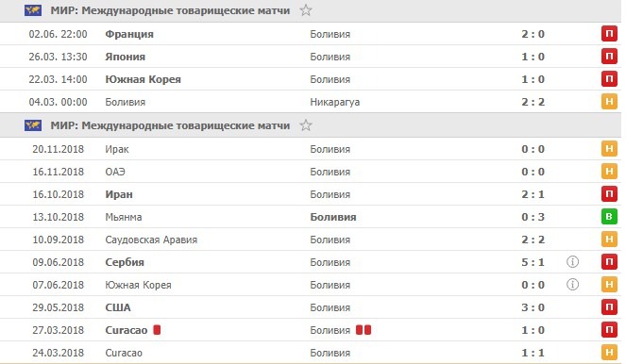The width and height of the screenshot is (626, 364).
Task: Click draw badge for 07.06.2018 South Korea match
Action: 609,285
